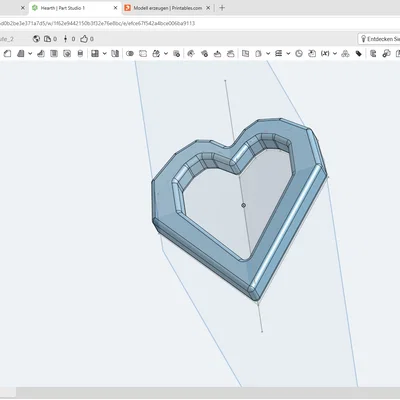Select the Fillet tool in the toolbar
This screenshot has height=400, width=400.
7,53
